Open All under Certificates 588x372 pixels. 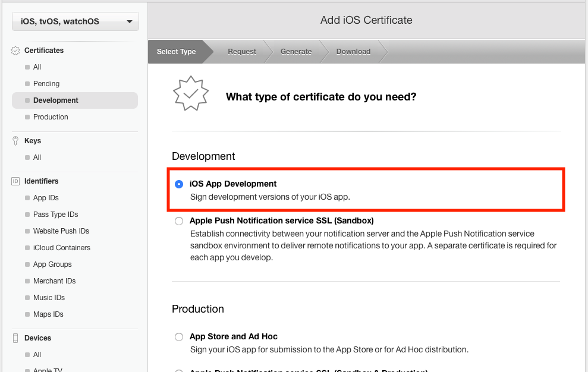(x=37, y=67)
